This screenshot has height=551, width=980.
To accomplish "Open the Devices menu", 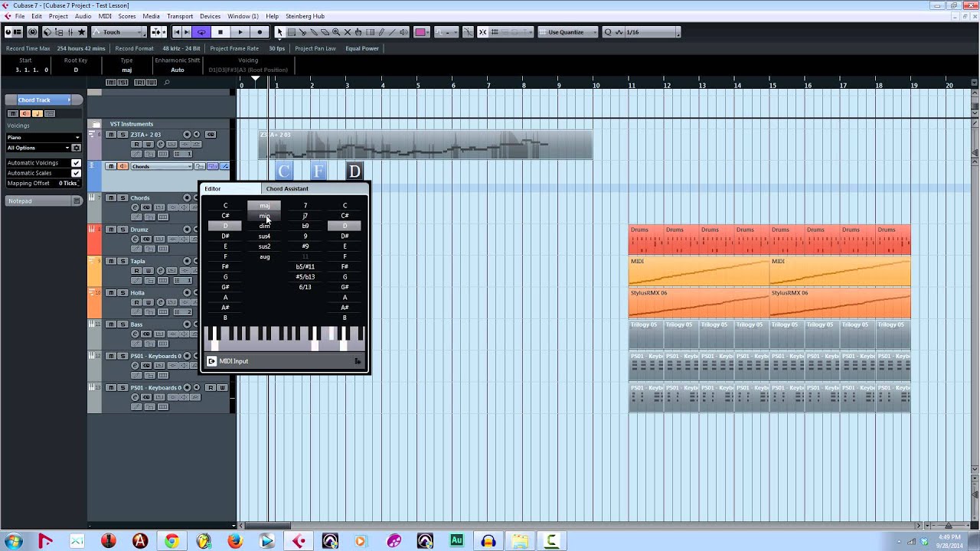I will tap(210, 16).
